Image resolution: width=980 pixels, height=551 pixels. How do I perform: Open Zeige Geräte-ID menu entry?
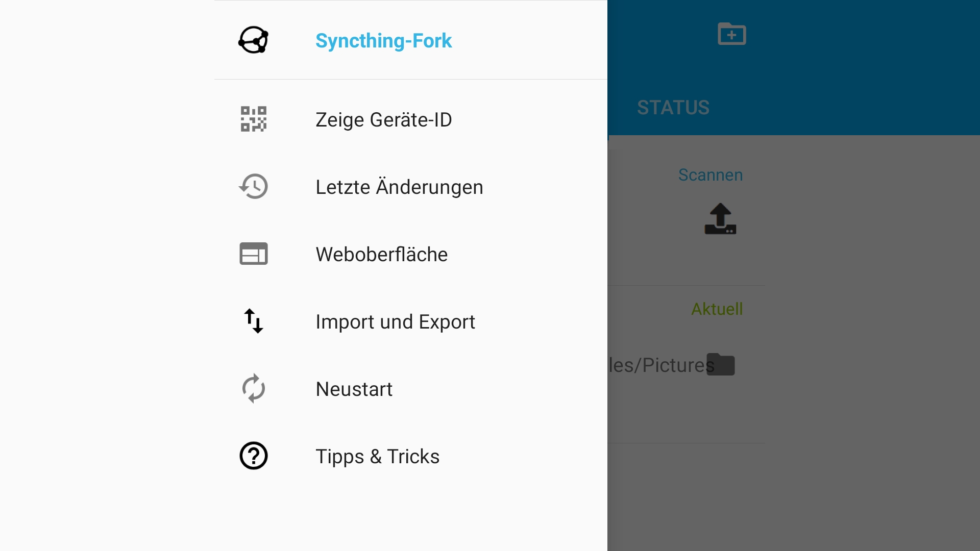click(x=383, y=120)
